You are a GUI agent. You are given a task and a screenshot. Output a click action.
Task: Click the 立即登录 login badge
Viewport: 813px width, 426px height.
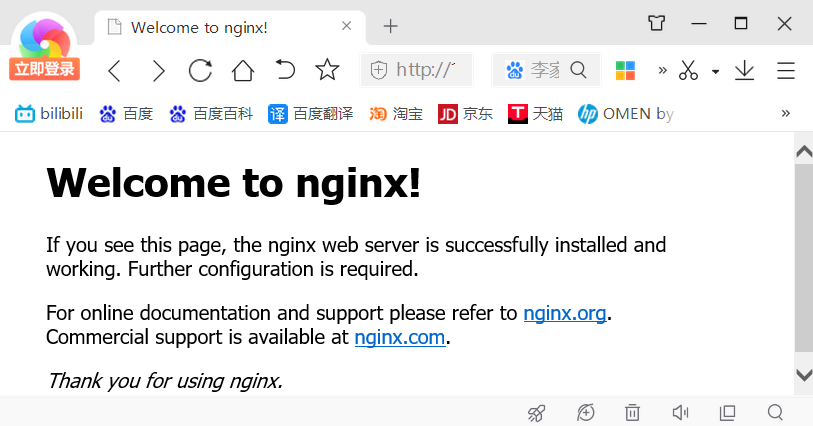point(45,69)
